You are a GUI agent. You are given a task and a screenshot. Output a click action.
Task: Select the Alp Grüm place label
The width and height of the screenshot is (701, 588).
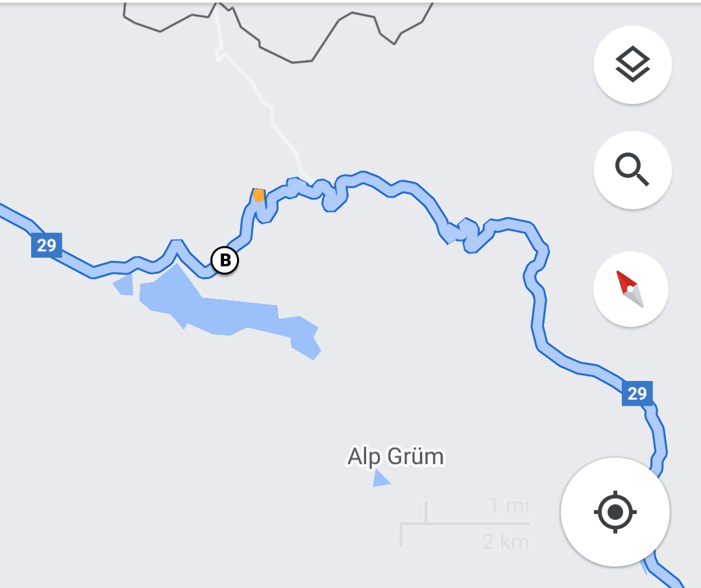point(396,456)
